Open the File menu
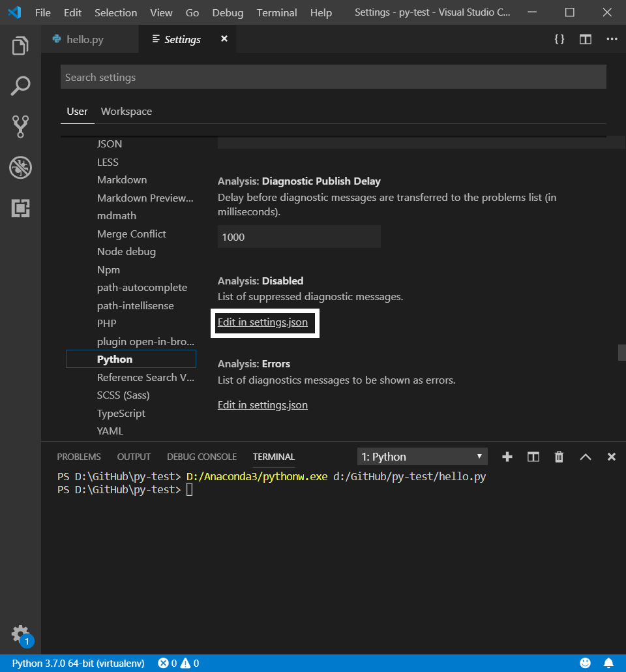This screenshot has width=626, height=672. click(x=43, y=12)
